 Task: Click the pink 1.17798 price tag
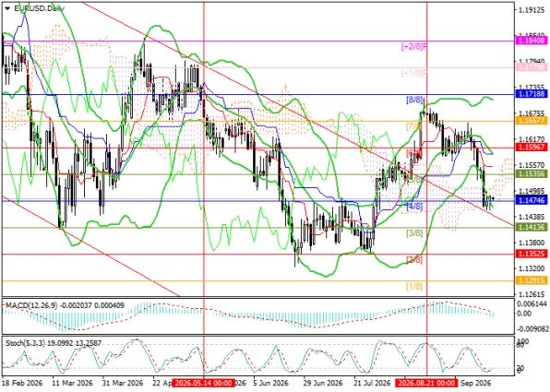(532, 67)
